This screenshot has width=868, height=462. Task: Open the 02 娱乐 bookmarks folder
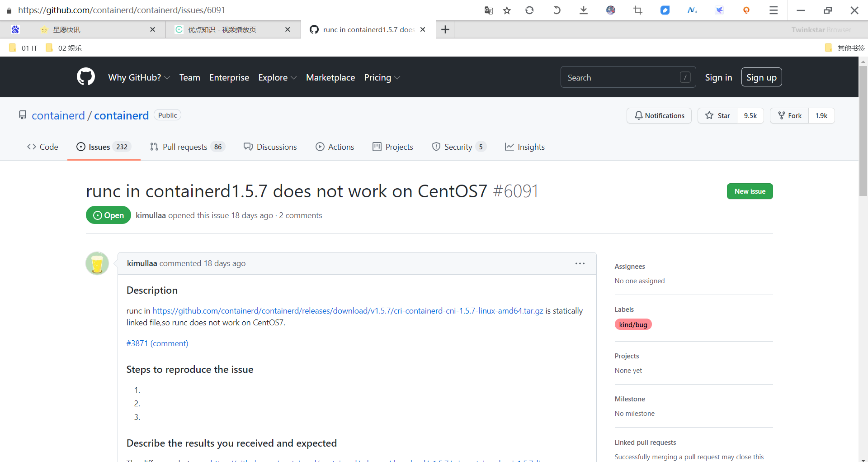(x=64, y=48)
